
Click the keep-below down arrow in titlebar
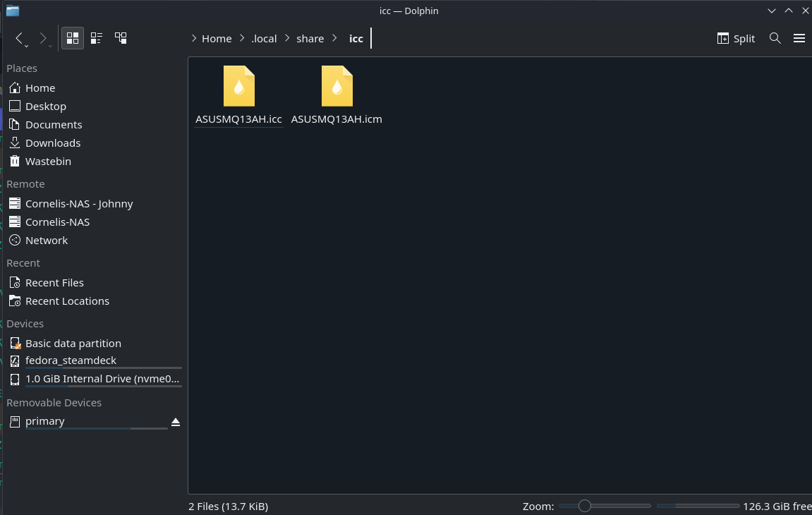click(x=772, y=11)
